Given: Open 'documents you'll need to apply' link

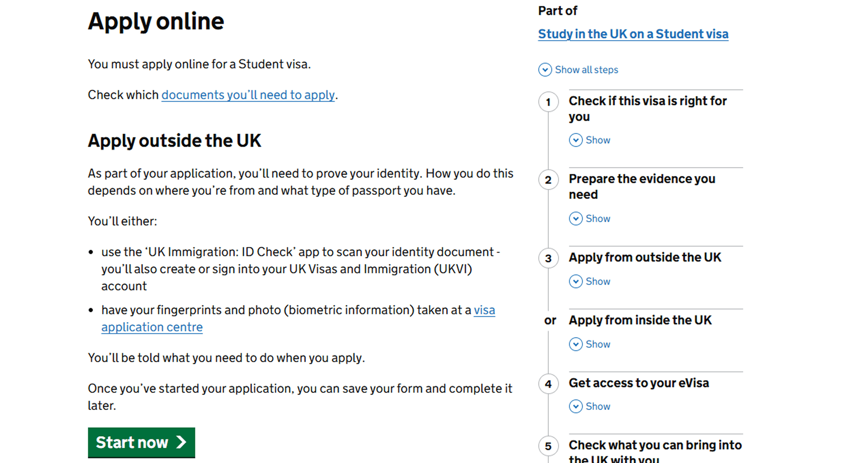Looking at the screenshot, I should [248, 95].
